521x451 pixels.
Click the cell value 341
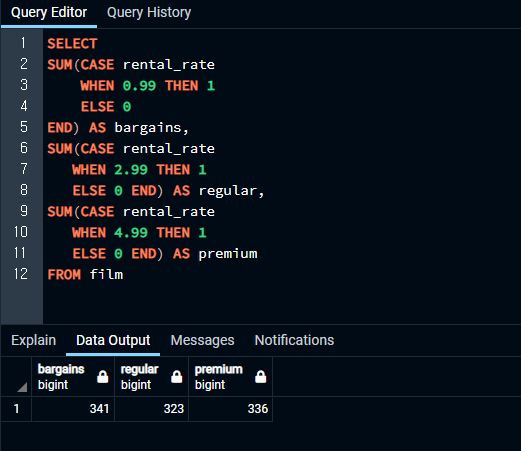point(73,409)
